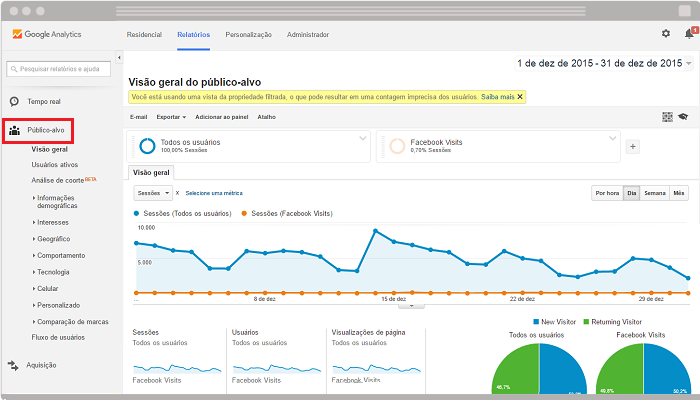Screen dimensions: 700x400
Task: Expand the Facebook Visits segment chevron
Action: point(613,138)
